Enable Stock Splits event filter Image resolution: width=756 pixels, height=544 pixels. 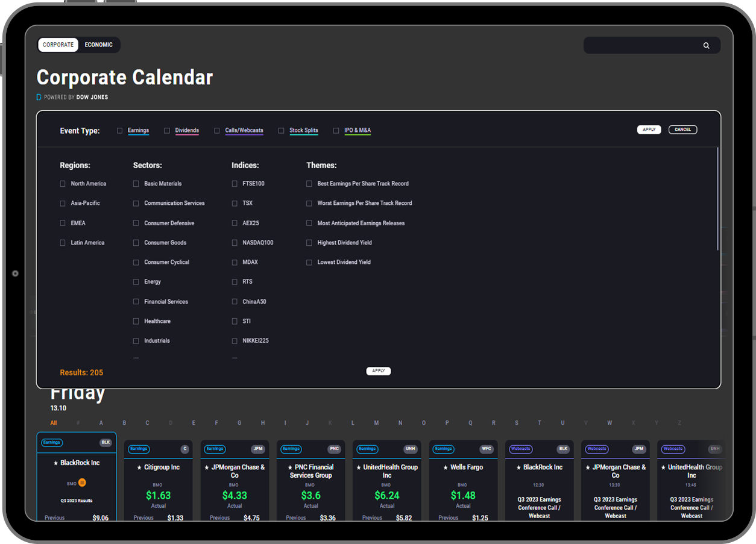[x=281, y=130]
